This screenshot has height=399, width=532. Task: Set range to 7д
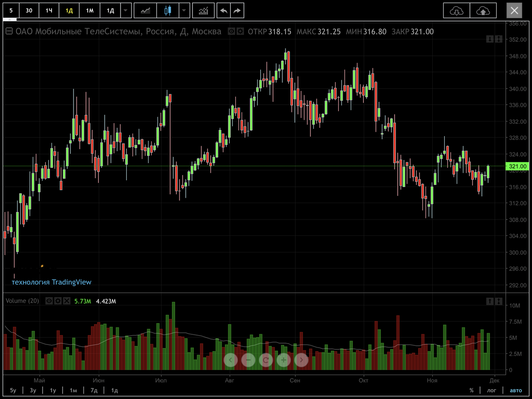(94, 390)
